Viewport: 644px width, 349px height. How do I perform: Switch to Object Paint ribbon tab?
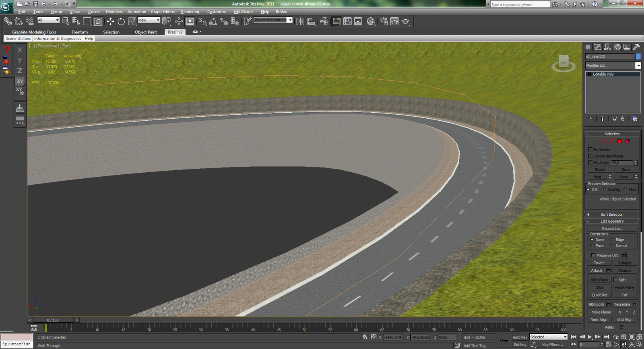[146, 32]
